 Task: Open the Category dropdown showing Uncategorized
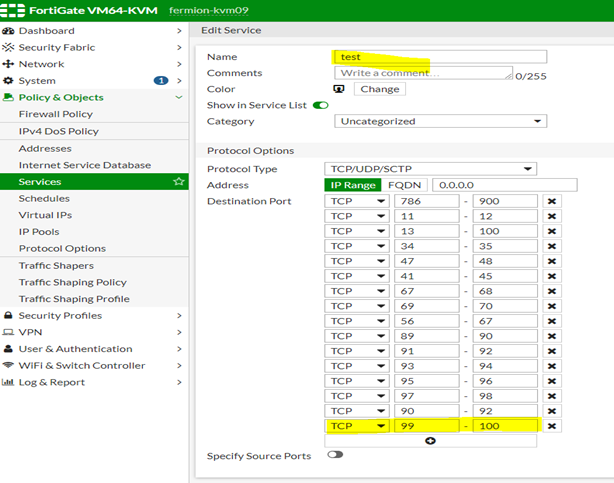[440, 121]
